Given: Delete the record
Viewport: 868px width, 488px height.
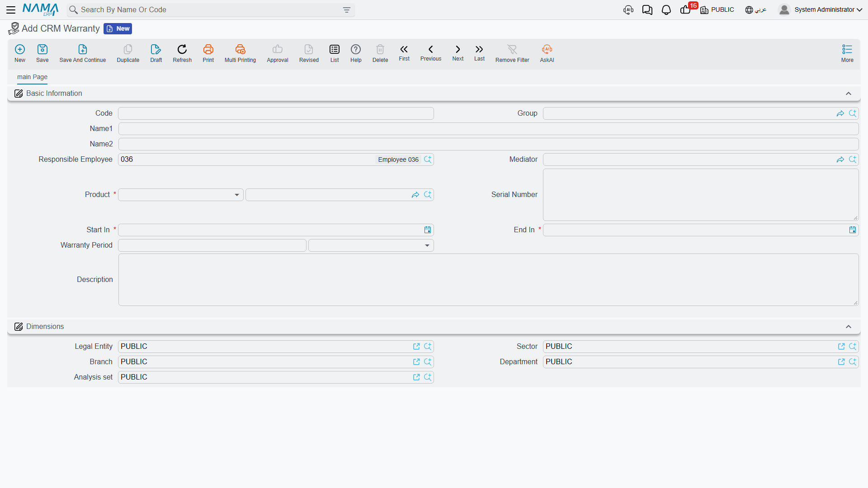Looking at the screenshot, I should coord(380,53).
